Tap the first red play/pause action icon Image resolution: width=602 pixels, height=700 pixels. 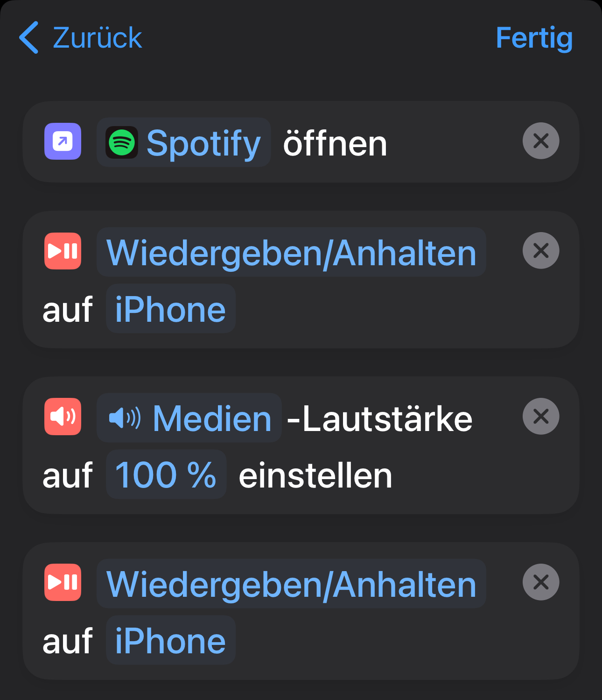tap(63, 251)
